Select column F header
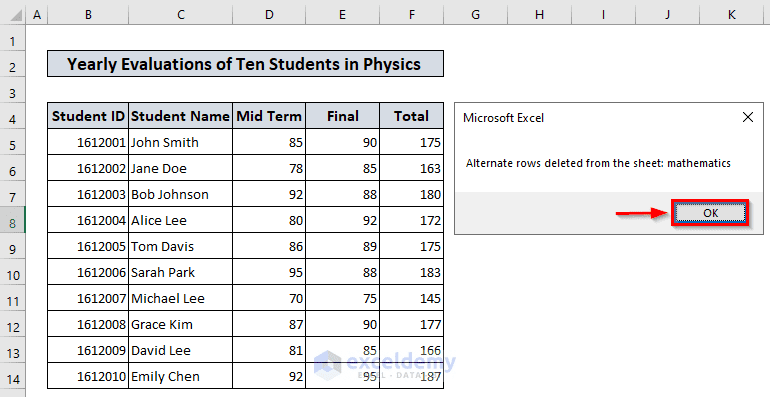 412,15
